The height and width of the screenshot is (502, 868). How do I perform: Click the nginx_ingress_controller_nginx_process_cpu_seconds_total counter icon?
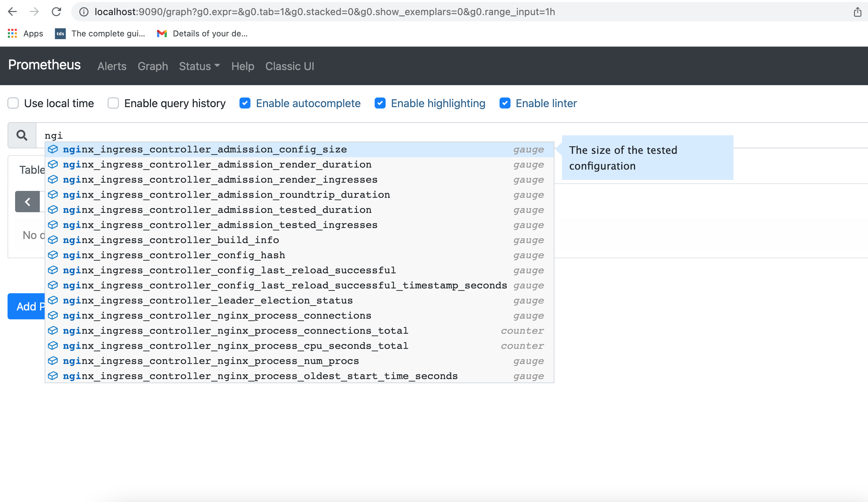54,345
